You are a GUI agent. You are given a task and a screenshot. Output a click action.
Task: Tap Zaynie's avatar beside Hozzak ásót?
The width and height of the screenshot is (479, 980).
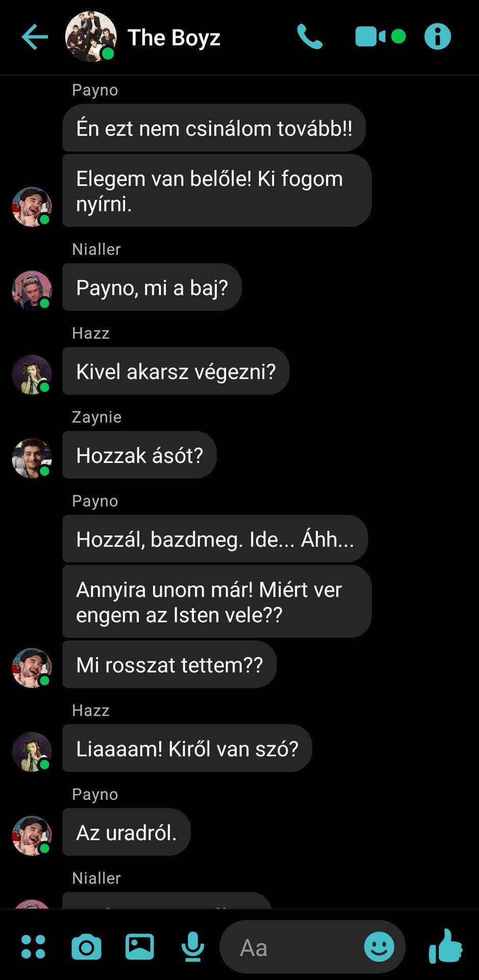(32, 458)
